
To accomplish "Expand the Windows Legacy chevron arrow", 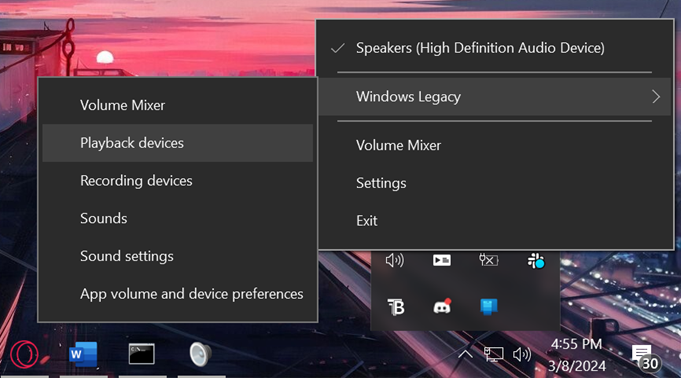I will tap(656, 96).
